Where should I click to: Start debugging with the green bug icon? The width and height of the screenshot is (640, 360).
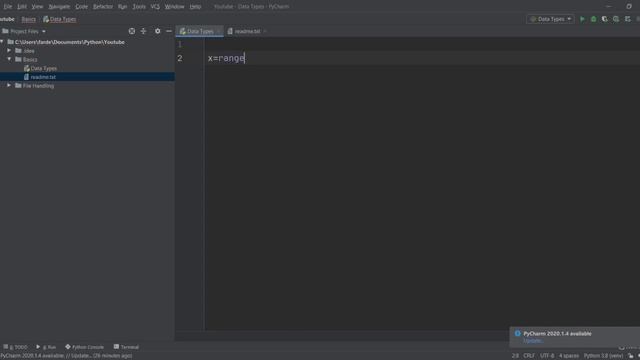click(593, 19)
